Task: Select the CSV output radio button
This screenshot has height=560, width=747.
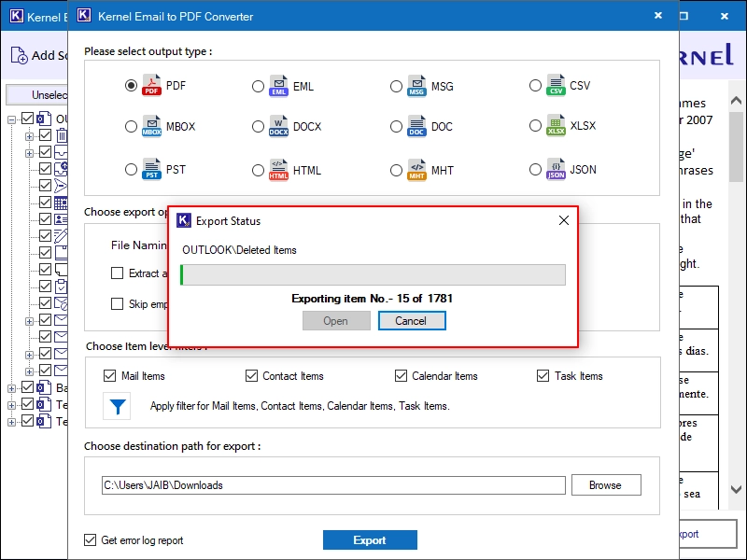Action: 535,86
